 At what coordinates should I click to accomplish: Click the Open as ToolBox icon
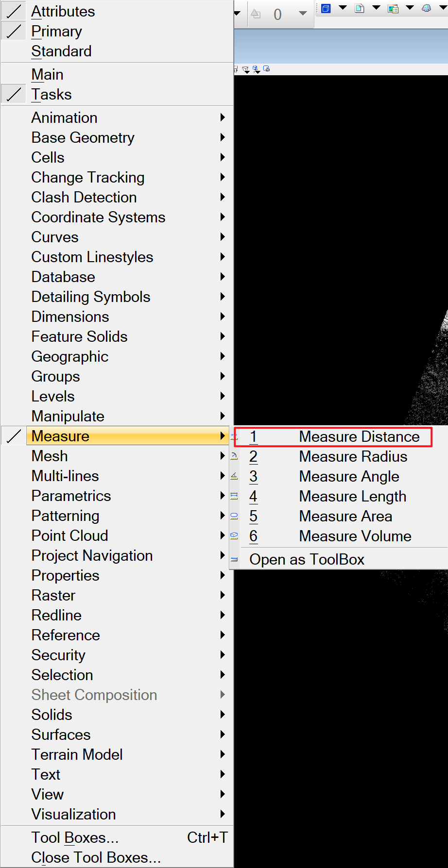pyautogui.click(x=234, y=559)
